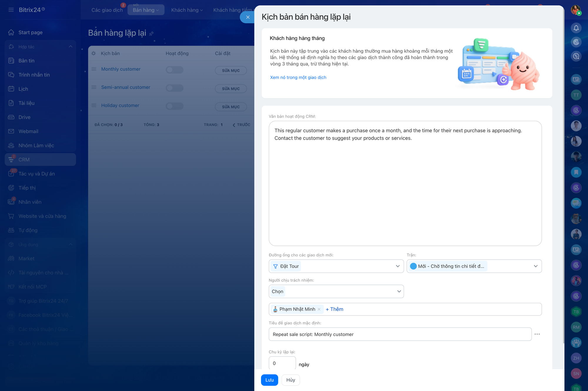588x391 pixels.
Task: Open the hamburger menu next to Bitrix24
Action: coord(11,10)
